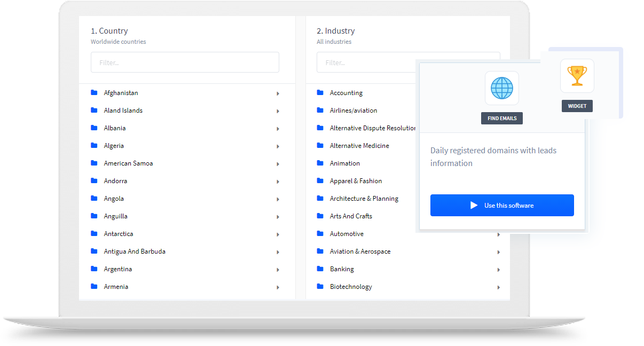Screen dimensions: 644x346
Task: Select the folder icon next to Biotechnology
Action: [x=319, y=287]
